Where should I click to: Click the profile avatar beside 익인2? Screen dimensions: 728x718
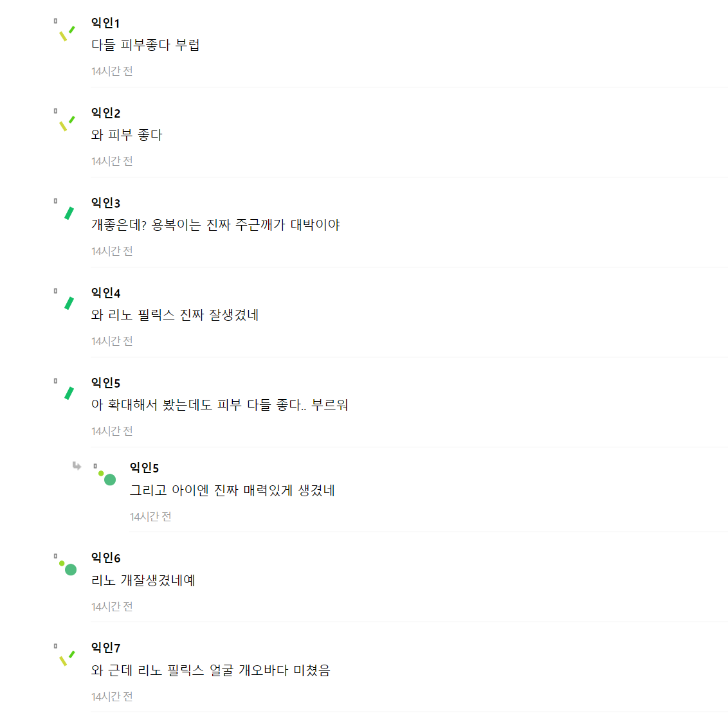pyautogui.click(x=66, y=122)
